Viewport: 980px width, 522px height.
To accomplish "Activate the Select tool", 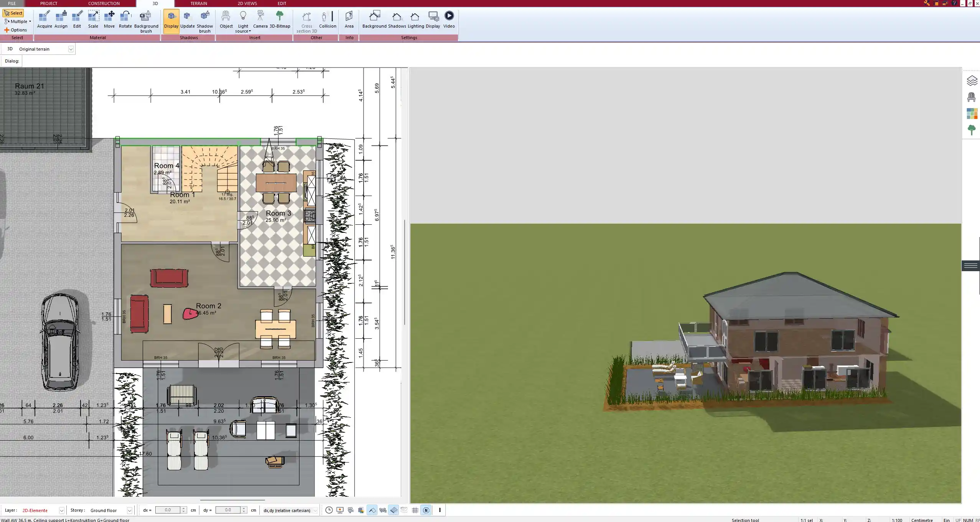I will tap(13, 13).
